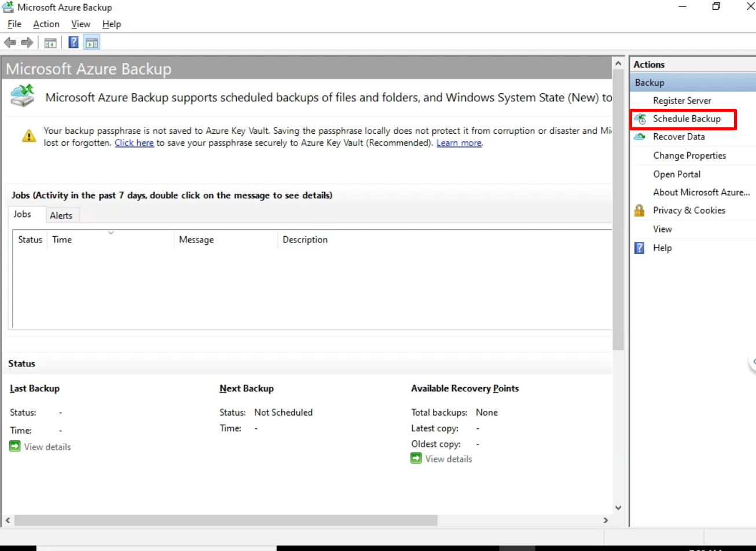Click the 'Latest copy:' label

pyautogui.click(x=435, y=428)
